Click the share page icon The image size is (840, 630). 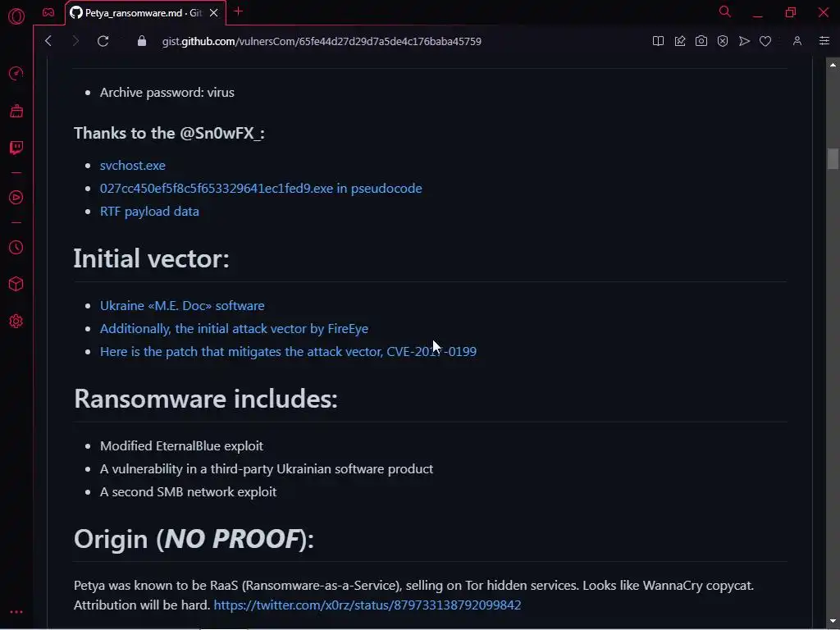[680, 41]
